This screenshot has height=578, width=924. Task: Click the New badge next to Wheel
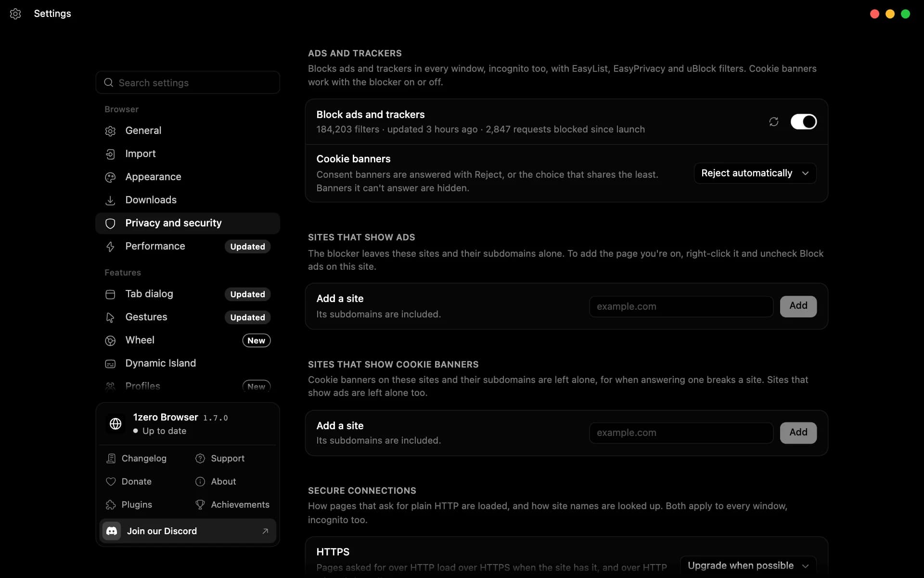[x=256, y=341]
